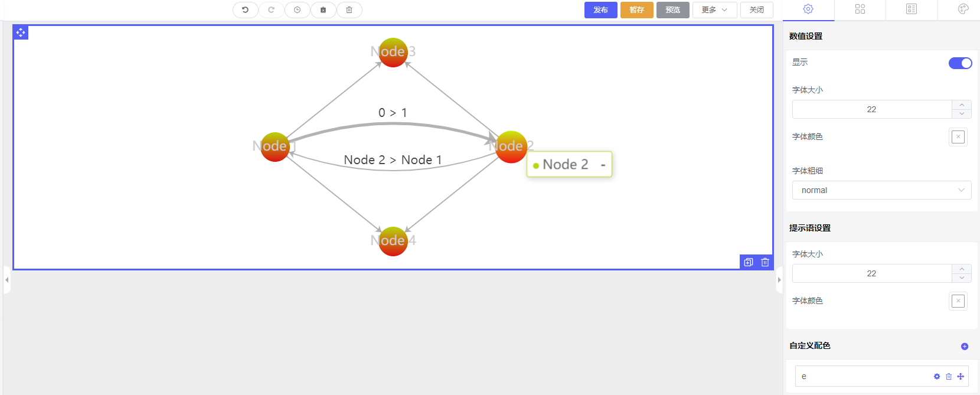Click the trash icon in the top toolbar
The image size is (980, 395).
(x=349, y=10)
